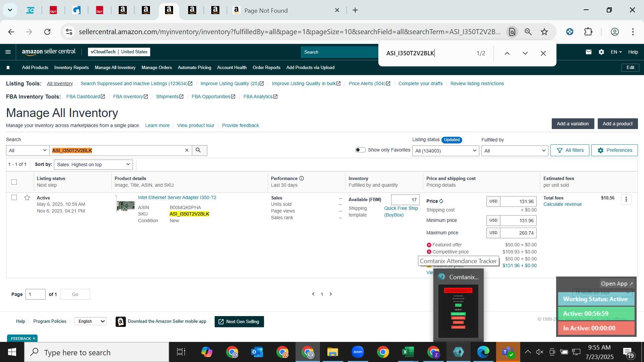Image resolution: width=644 pixels, height=362 pixels.
Task: Go to next find-in-page match
Action: (x=525, y=53)
